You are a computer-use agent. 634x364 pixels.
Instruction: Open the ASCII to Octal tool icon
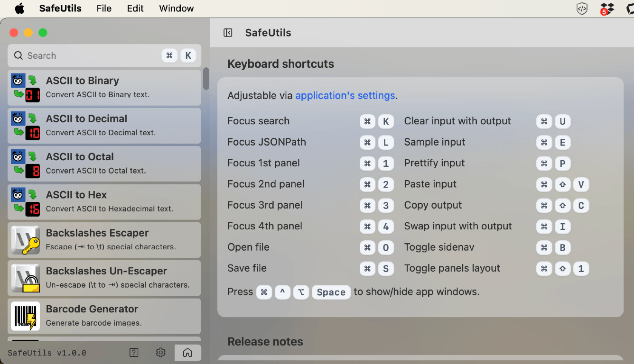[x=26, y=164]
